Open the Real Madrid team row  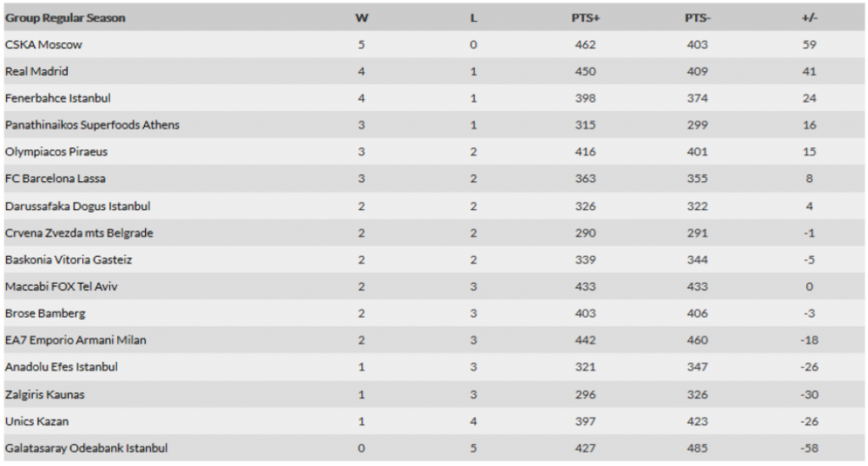(x=36, y=71)
